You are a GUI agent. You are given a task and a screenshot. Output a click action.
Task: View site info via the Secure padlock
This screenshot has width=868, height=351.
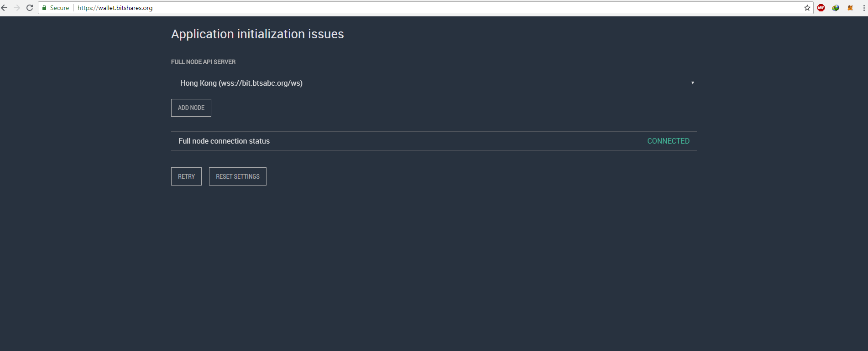click(55, 8)
